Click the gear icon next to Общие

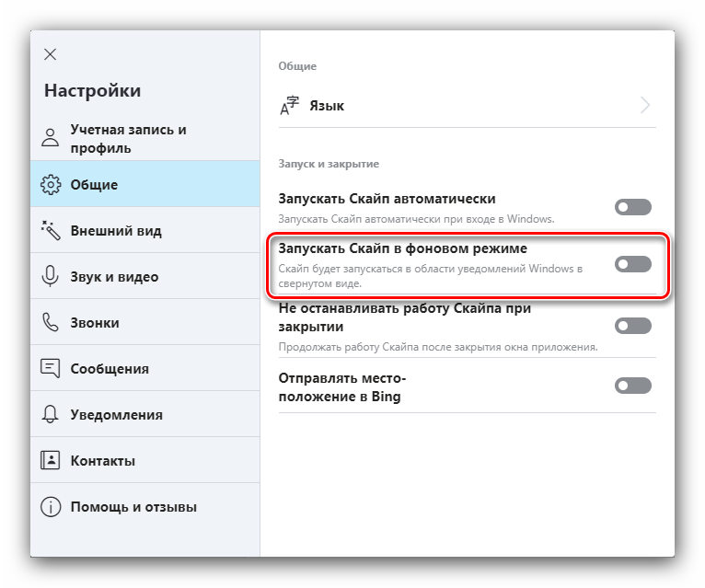[x=51, y=184]
